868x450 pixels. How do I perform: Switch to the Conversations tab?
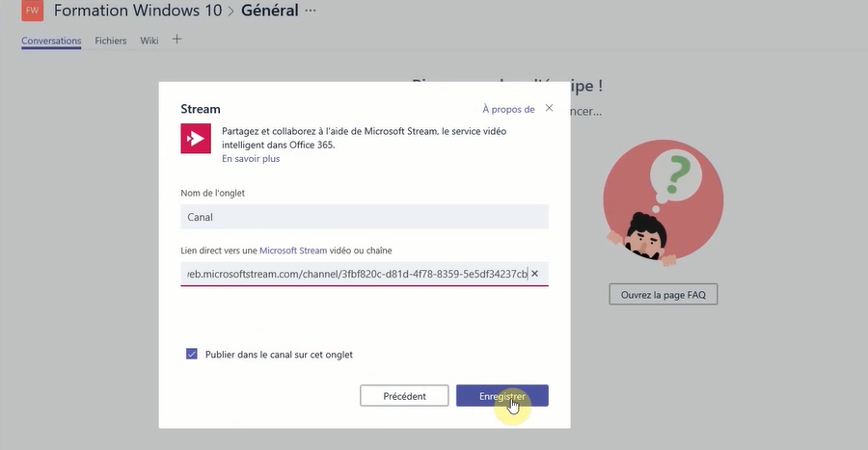coord(51,40)
